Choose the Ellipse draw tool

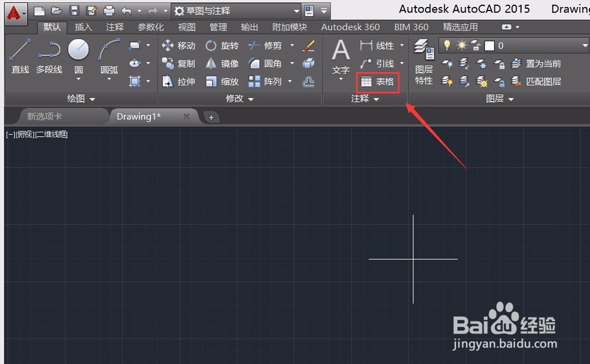pyautogui.click(x=135, y=63)
